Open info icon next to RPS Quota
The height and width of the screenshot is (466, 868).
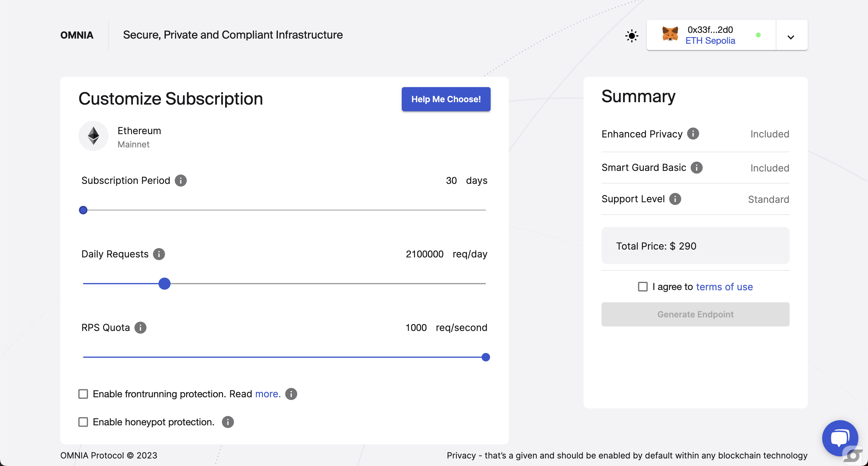tap(140, 328)
